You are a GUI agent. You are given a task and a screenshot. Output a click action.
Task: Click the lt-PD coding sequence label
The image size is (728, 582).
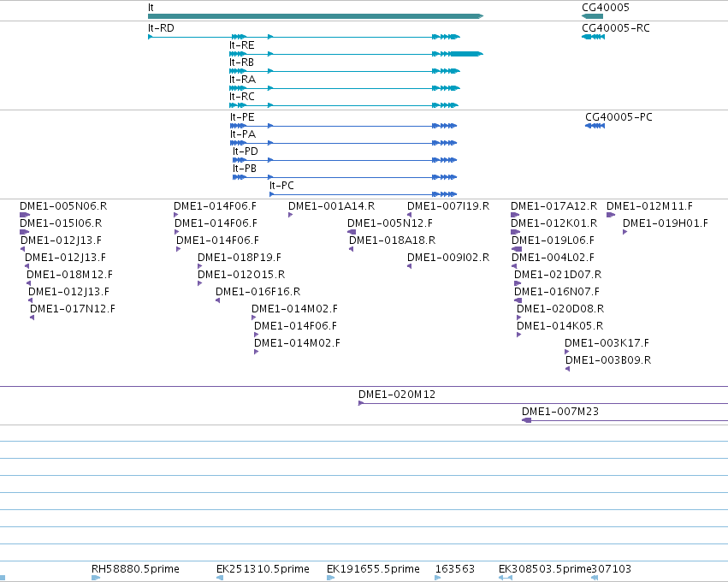click(246, 151)
